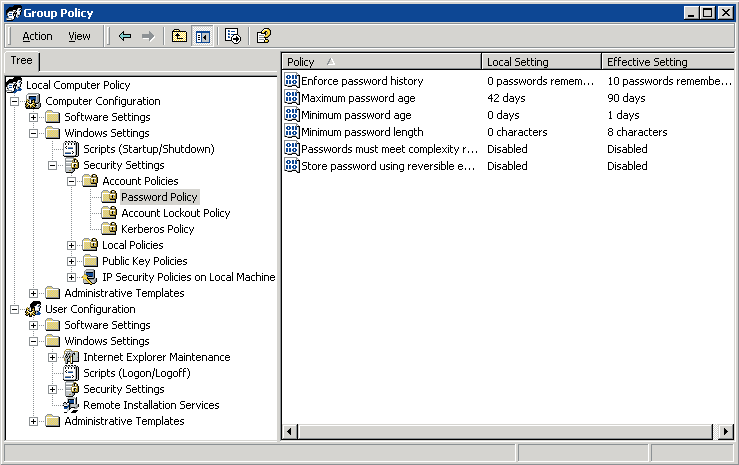The height and width of the screenshot is (465, 739).
Task: Click the Enforce password history policy icon
Action: click(292, 81)
